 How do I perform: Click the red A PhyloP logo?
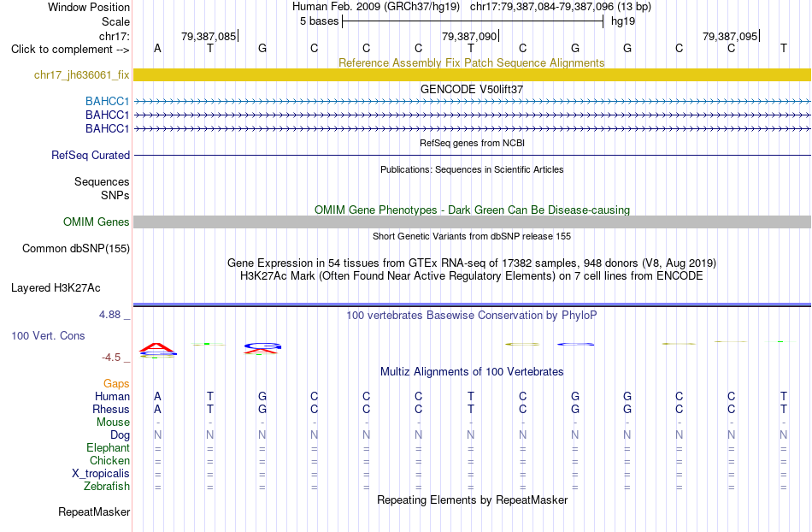(x=157, y=347)
